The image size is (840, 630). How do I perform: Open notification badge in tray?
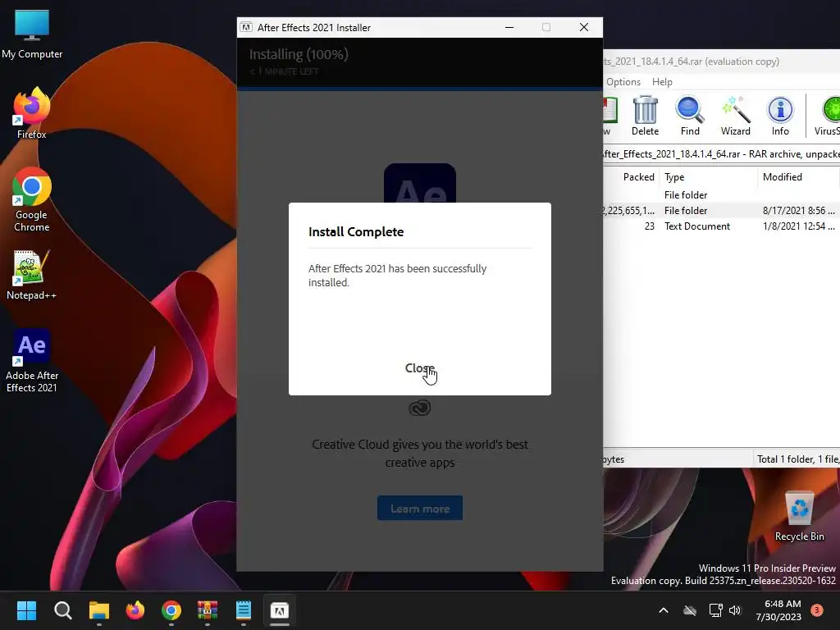(x=817, y=610)
